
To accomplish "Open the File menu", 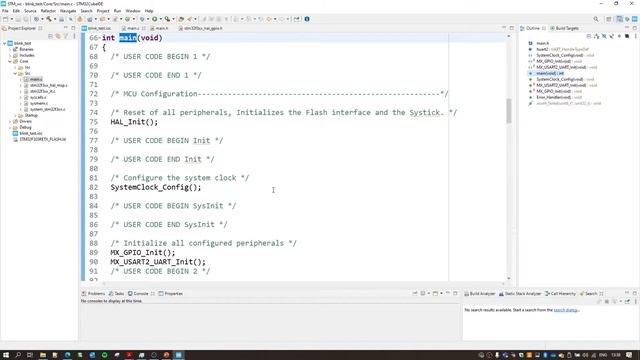I will click(x=5, y=11).
